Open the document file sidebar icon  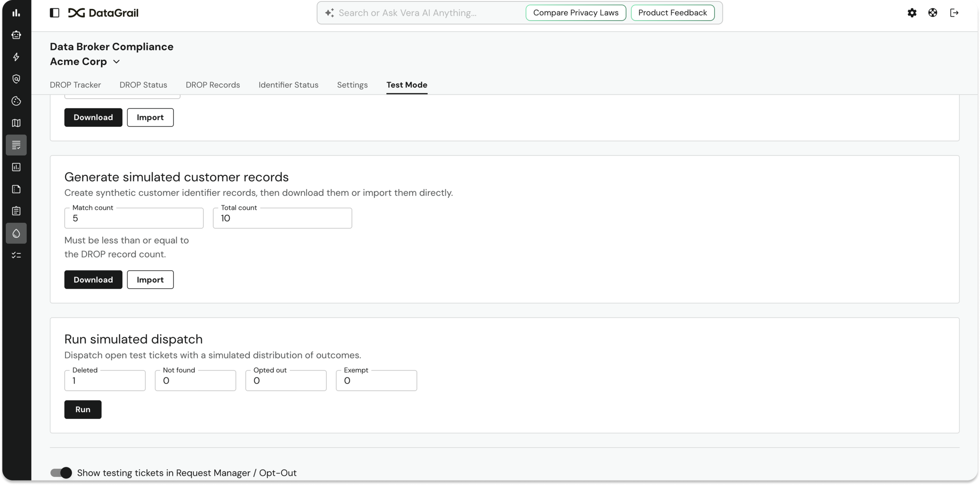coord(16,189)
